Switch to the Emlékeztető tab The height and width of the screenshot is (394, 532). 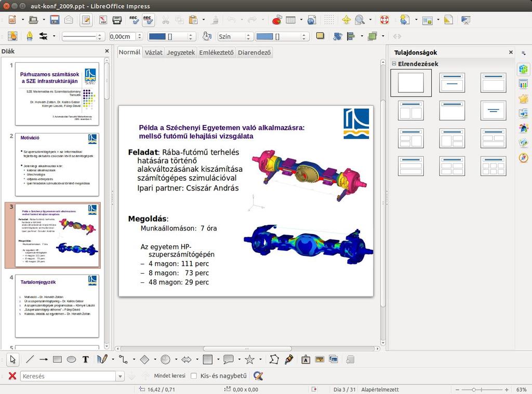pyautogui.click(x=216, y=52)
